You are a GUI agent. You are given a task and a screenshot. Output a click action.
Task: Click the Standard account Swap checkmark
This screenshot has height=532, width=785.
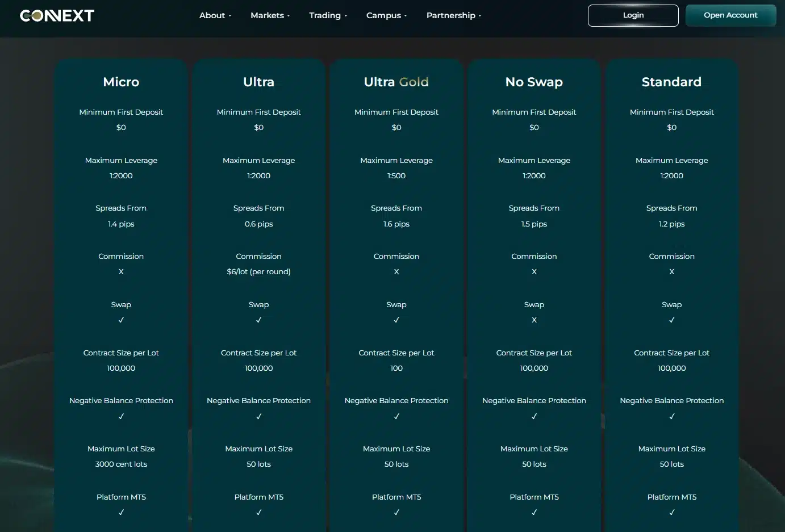pyautogui.click(x=671, y=320)
